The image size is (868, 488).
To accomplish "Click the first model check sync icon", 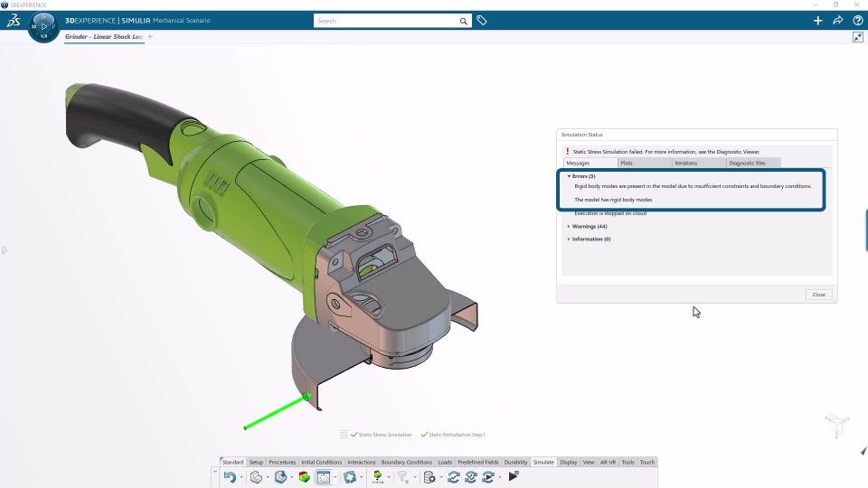I will tap(453, 477).
